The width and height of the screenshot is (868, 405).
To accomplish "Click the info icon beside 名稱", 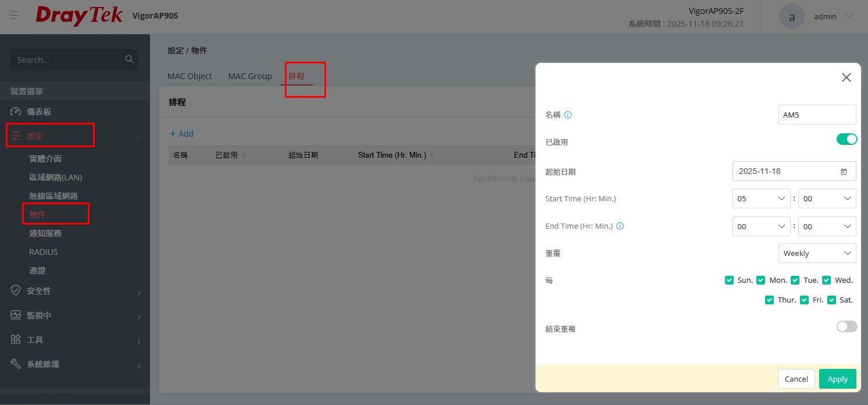I will click(x=568, y=115).
